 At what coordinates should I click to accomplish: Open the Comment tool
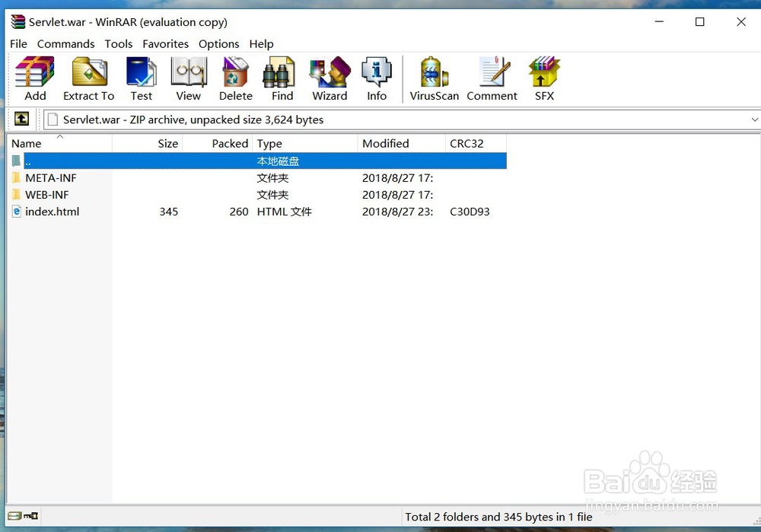492,78
